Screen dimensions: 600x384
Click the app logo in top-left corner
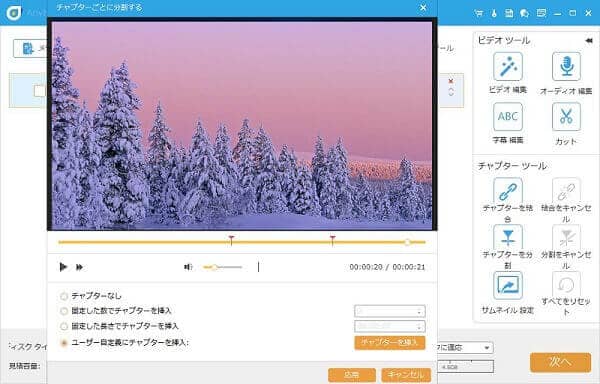[14, 13]
